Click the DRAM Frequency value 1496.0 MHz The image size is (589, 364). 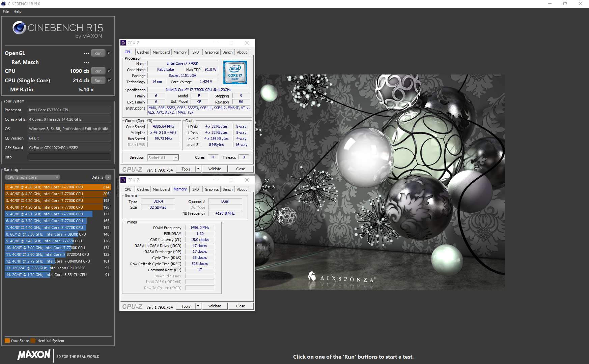pos(200,228)
